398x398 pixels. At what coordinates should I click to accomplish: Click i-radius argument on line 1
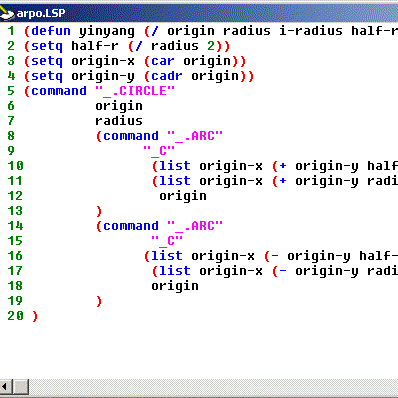pyautogui.click(x=311, y=31)
